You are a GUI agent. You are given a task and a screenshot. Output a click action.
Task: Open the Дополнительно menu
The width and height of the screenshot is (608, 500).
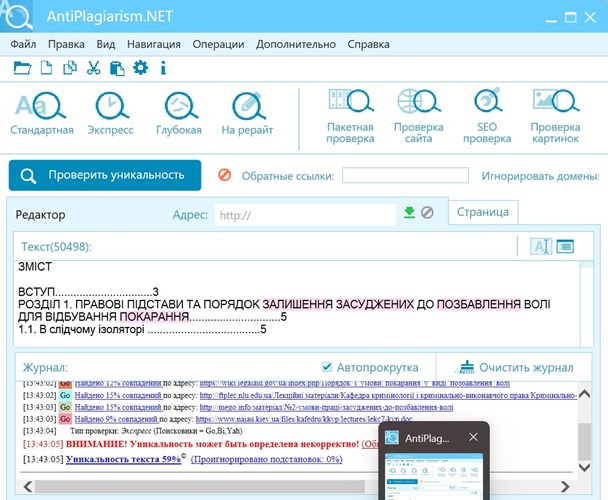point(296,44)
